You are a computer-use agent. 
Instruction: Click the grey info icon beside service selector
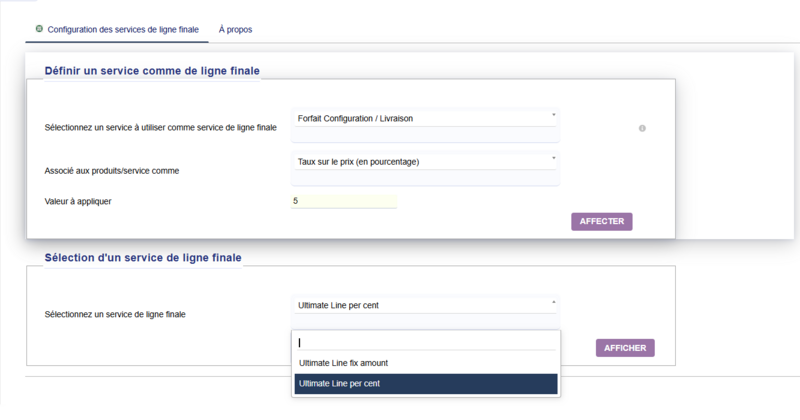pyautogui.click(x=642, y=128)
